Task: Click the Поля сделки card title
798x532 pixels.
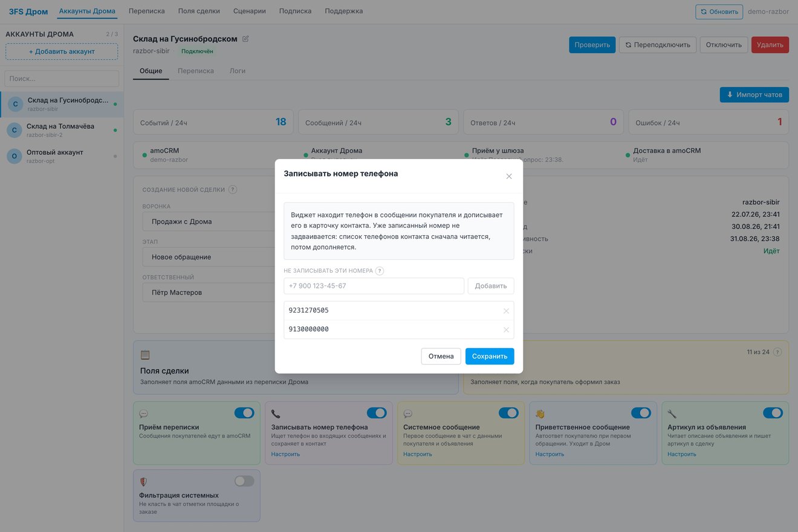Action: tap(164, 371)
